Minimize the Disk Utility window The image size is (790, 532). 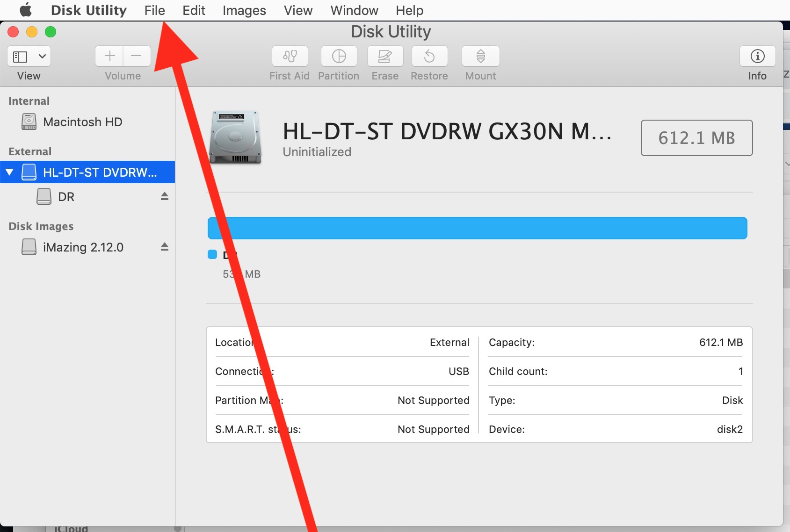[x=32, y=32]
